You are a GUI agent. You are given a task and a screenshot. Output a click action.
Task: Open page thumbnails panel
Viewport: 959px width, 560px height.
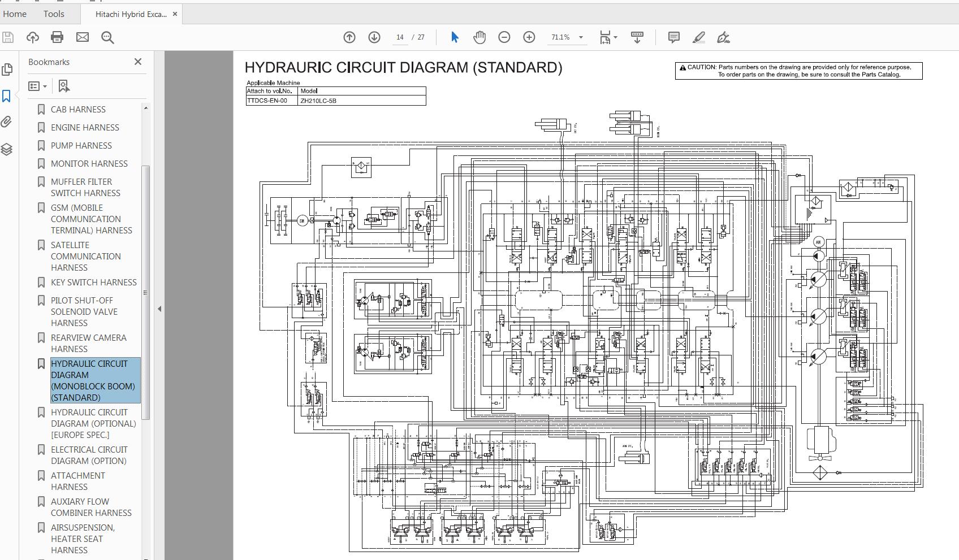[7, 70]
